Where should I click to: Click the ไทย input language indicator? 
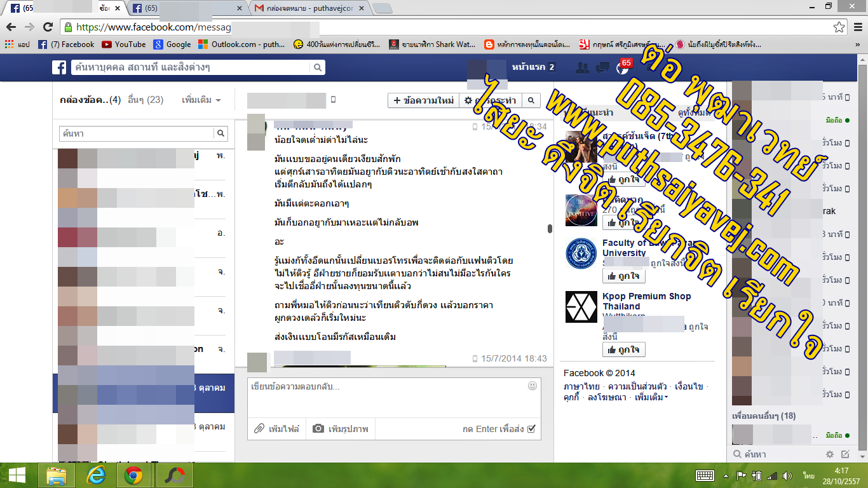pos(808,475)
